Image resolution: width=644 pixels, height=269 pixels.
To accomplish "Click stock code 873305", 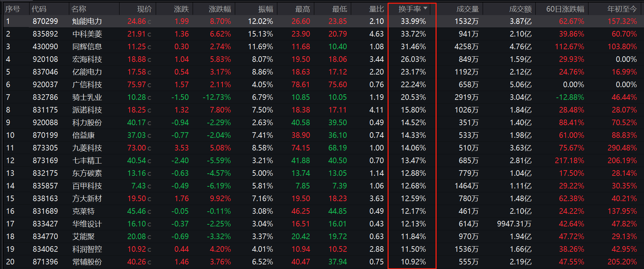I will point(45,148).
